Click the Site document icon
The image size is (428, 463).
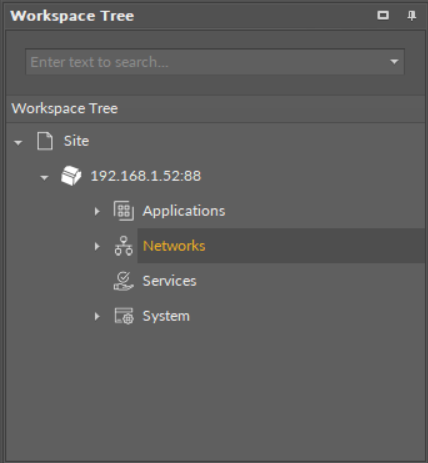45,141
